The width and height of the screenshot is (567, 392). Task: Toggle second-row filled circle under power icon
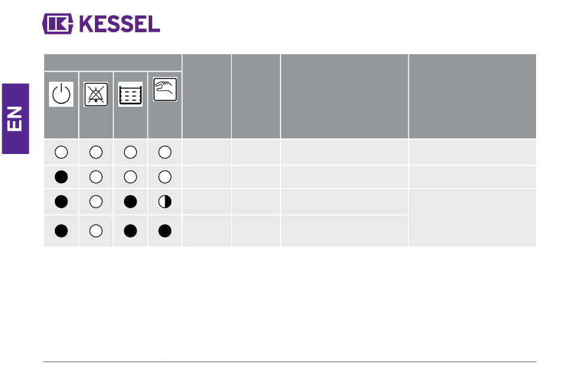pos(61,177)
